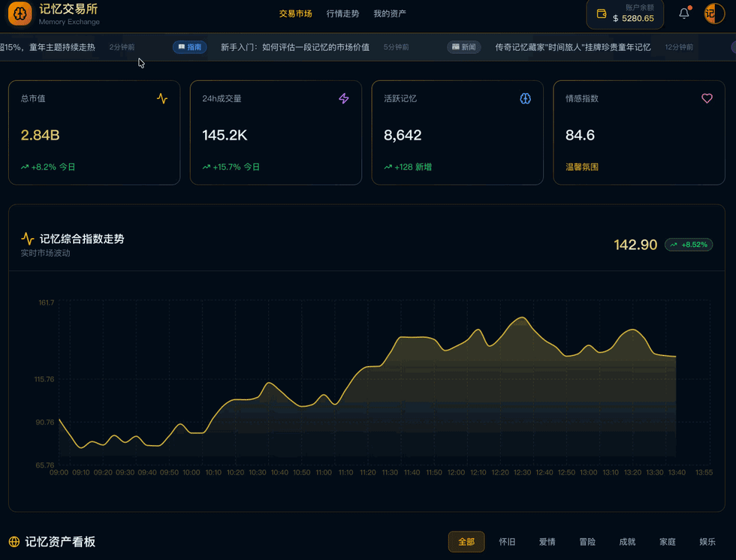Screen dimensions: 736x560
Task: Click the globe icon beside 记忆资产看板
Action: point(14,542)
